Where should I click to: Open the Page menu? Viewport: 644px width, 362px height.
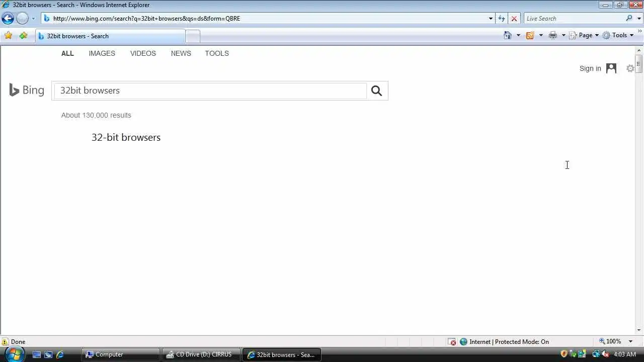coord(584,35)
